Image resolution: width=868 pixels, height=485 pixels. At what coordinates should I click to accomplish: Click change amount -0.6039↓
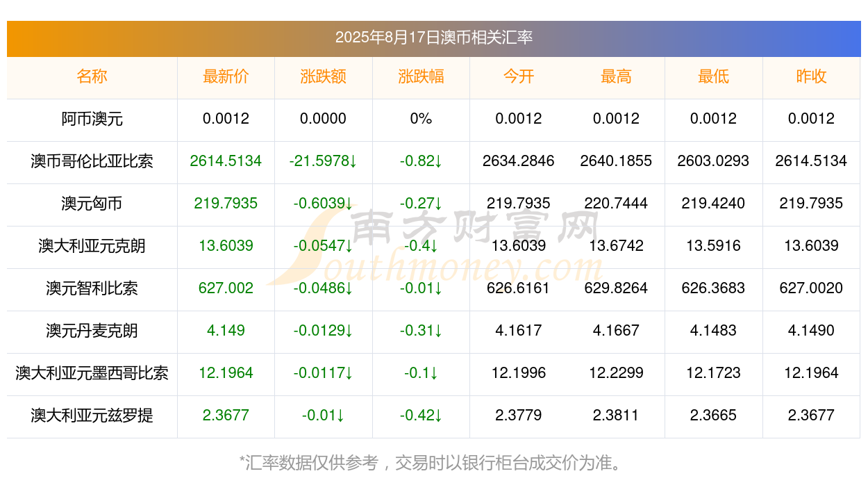(x=324, y=204)
